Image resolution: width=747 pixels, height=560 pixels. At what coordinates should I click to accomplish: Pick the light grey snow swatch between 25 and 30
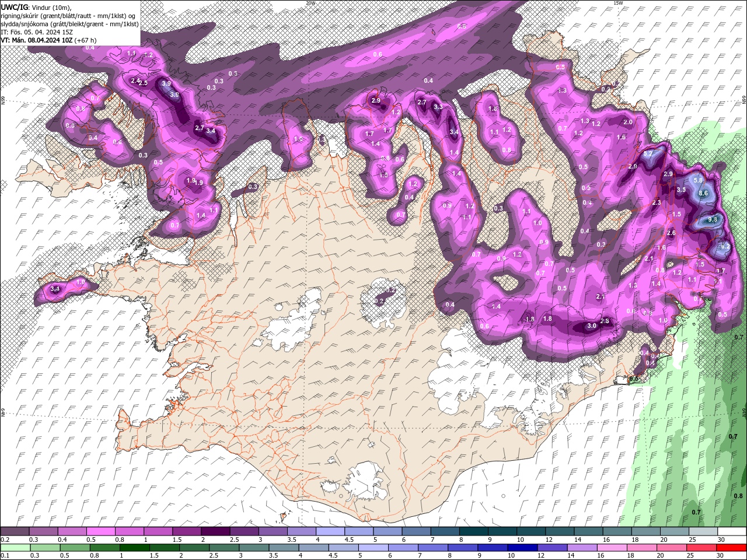point(703,531)
